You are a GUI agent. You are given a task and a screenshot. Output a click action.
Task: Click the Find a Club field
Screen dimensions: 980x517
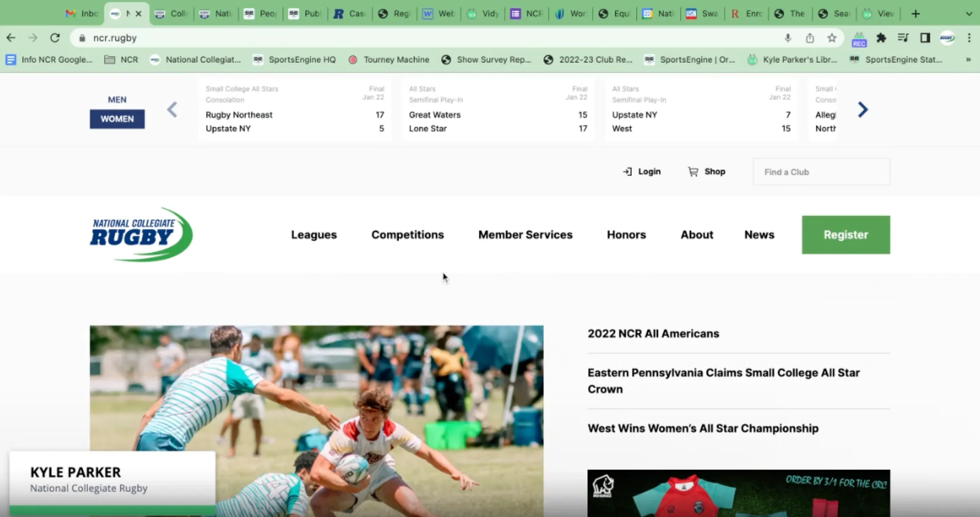[x=821, y=172]
